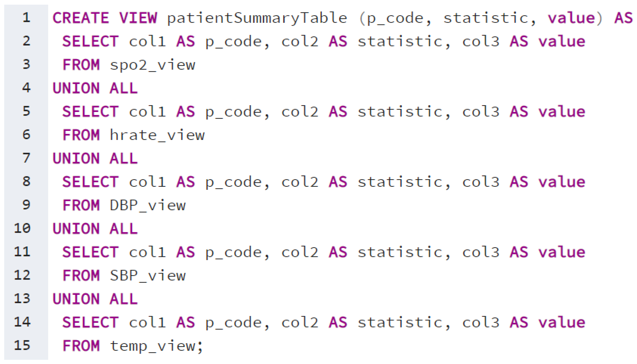
Task: Click the patientSummaryTable view name
Action: [257, 18]
